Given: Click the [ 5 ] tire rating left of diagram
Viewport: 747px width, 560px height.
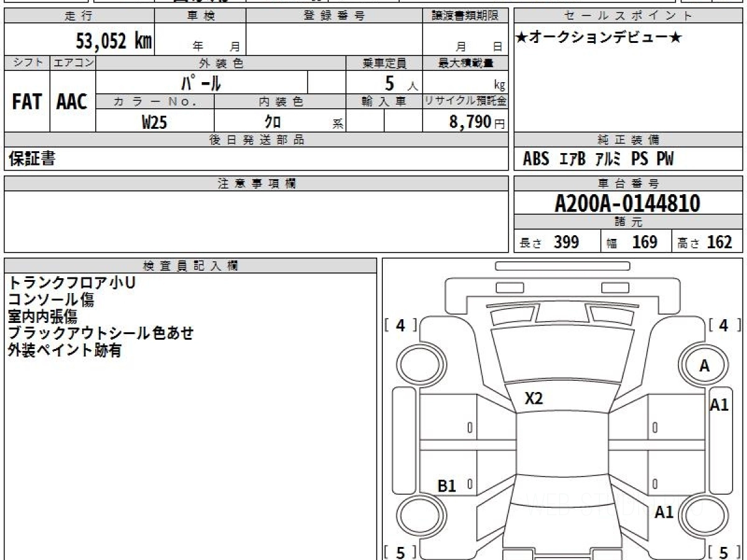Looking at the screenshot, I should tap(401, 552).
